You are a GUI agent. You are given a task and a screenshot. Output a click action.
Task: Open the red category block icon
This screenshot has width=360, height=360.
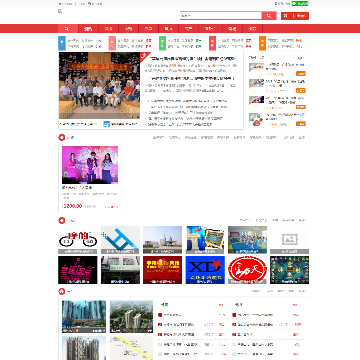213,43
